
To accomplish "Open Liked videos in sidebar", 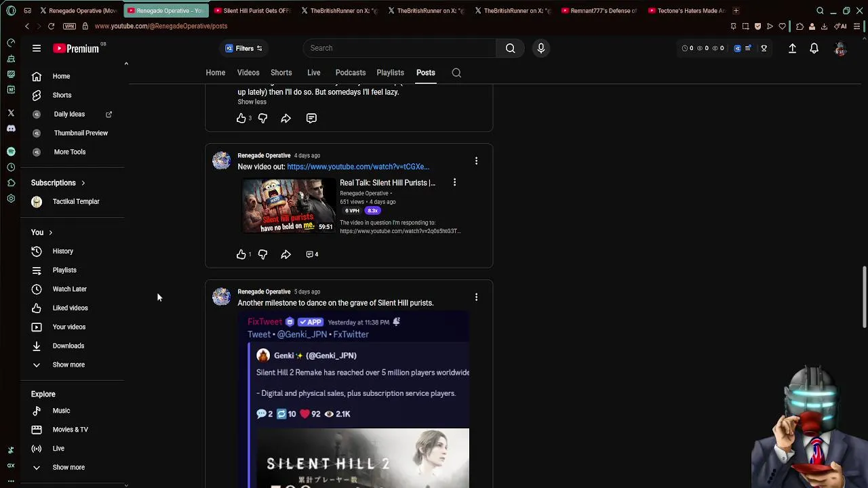I will (x=70, y=308).
